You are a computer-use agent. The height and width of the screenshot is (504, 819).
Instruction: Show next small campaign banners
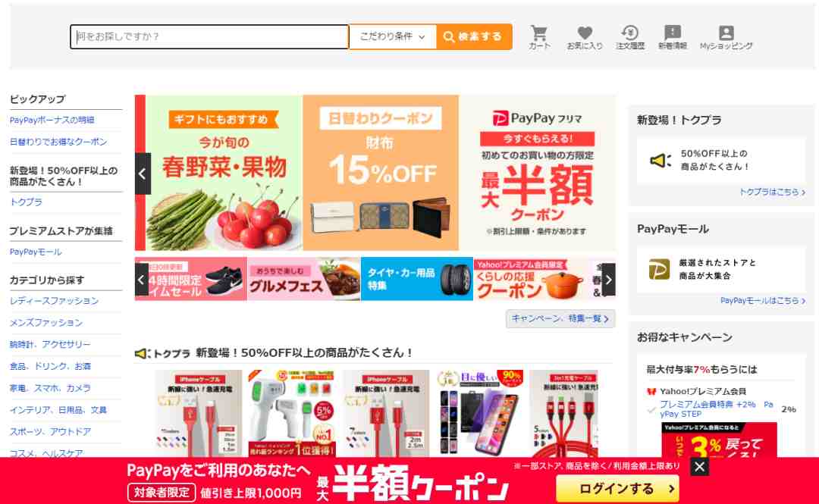[x=608, y=280]
